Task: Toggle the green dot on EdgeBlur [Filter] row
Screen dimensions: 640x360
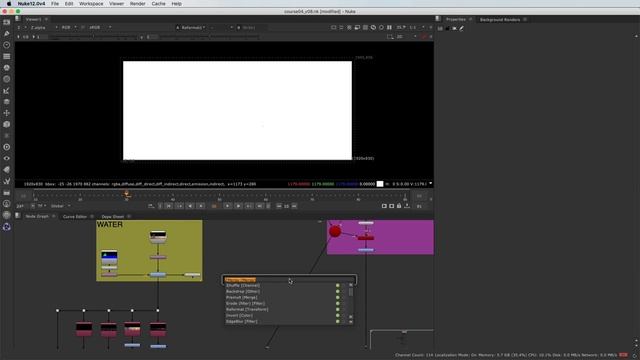Action: coord(338,322)
